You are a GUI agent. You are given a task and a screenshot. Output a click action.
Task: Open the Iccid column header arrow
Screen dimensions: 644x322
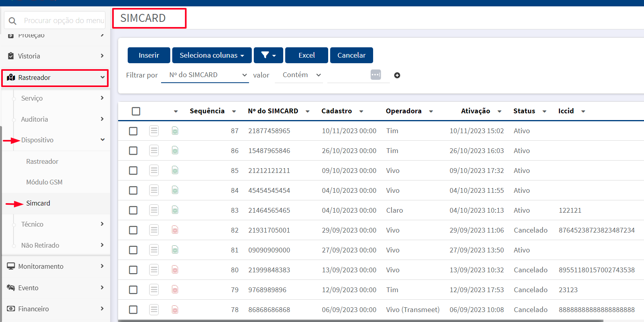[x=583, y=111]
